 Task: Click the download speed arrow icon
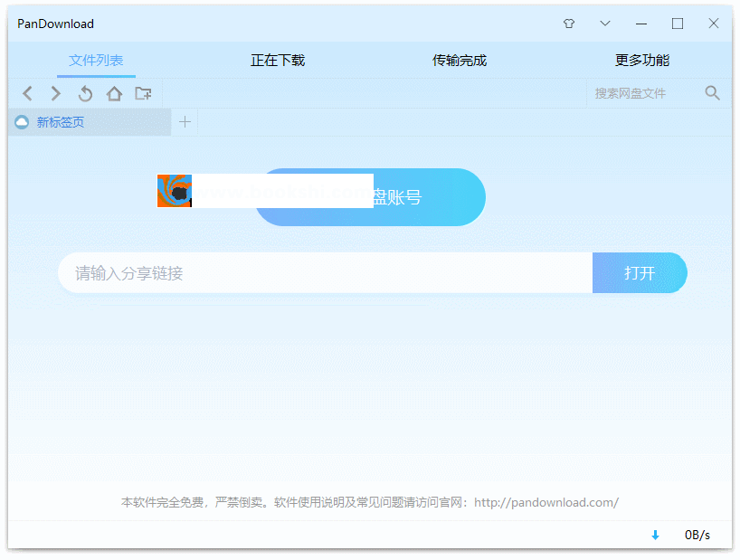tap(655, 535)
